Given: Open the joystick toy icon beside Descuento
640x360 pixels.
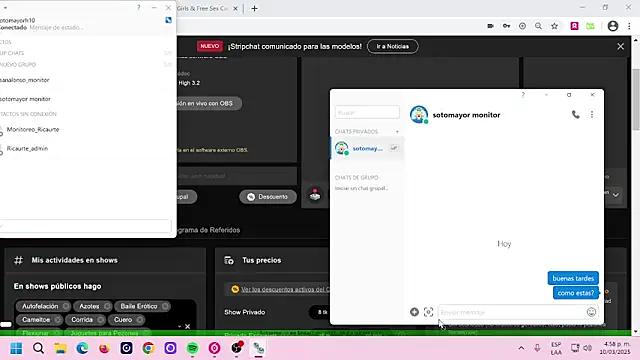Looking at the screenshot, I should pos(315,195).
